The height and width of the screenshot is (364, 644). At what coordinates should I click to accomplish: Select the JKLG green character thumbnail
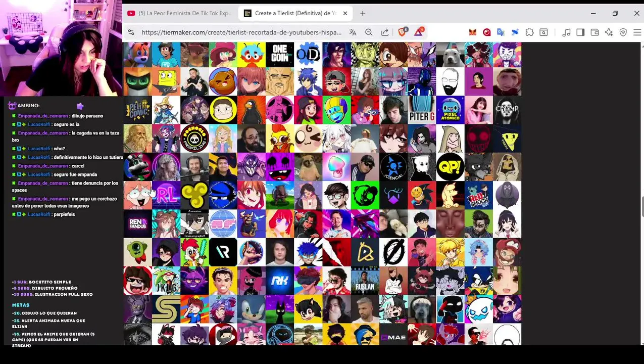[x=166, y=281]
